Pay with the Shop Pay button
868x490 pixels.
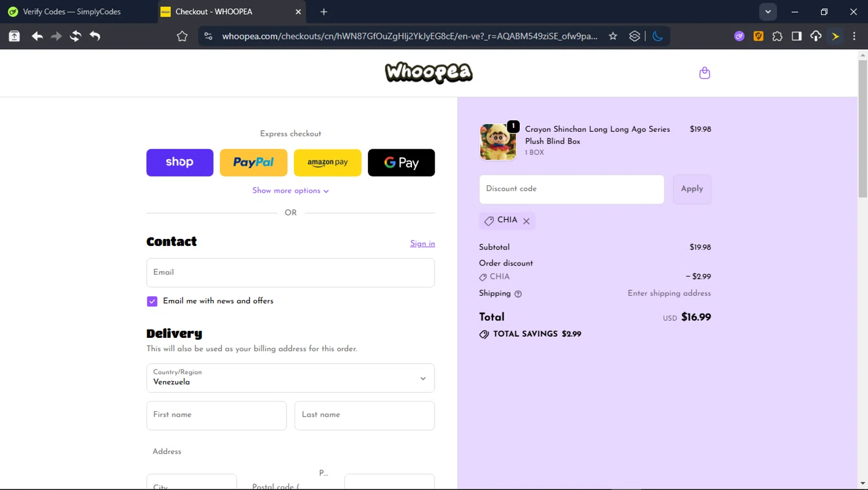tap(179, 163)
